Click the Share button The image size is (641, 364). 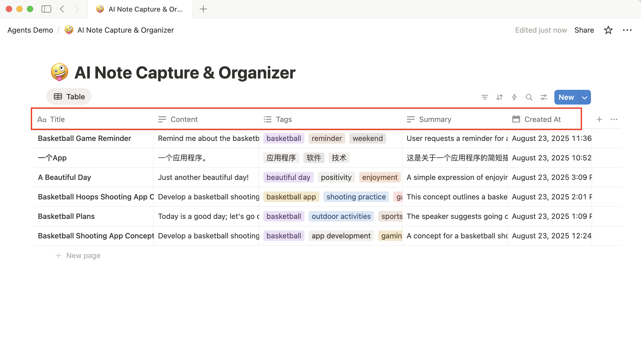584,30
